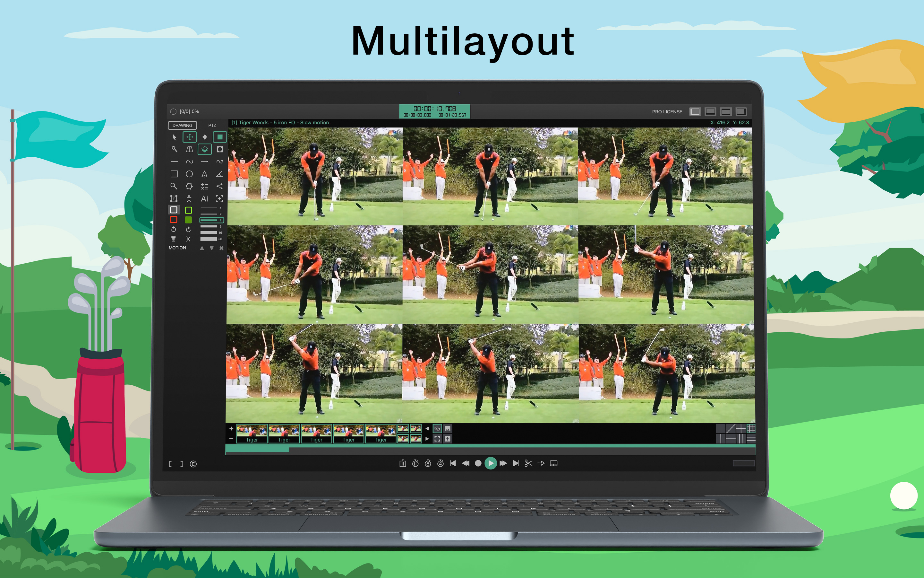Choose the curved arrow tool
Screen dimensions: 924x578
(219, 162)
